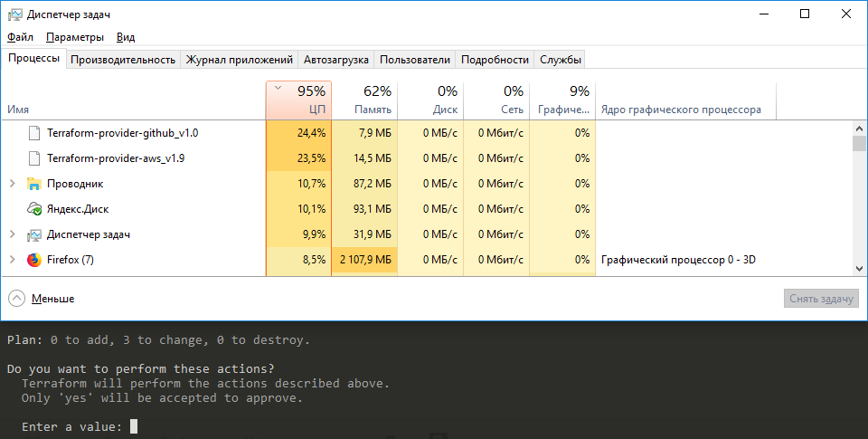Click the 23,5% CPU value cell
The image size is (868, 439).
[298, 158]
